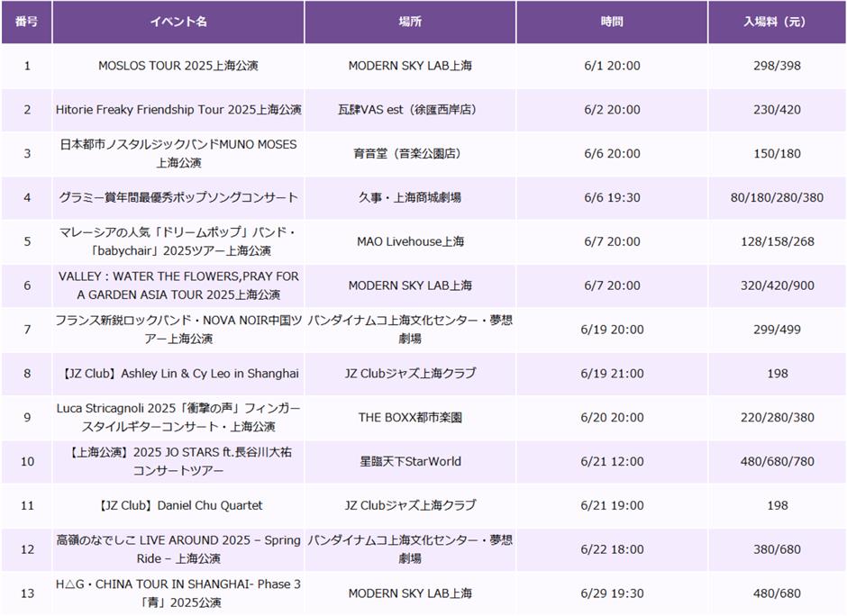Screen dimensions: 847x616
Task: Click the 入場料（元） column header
Action: tap(777, 22)
